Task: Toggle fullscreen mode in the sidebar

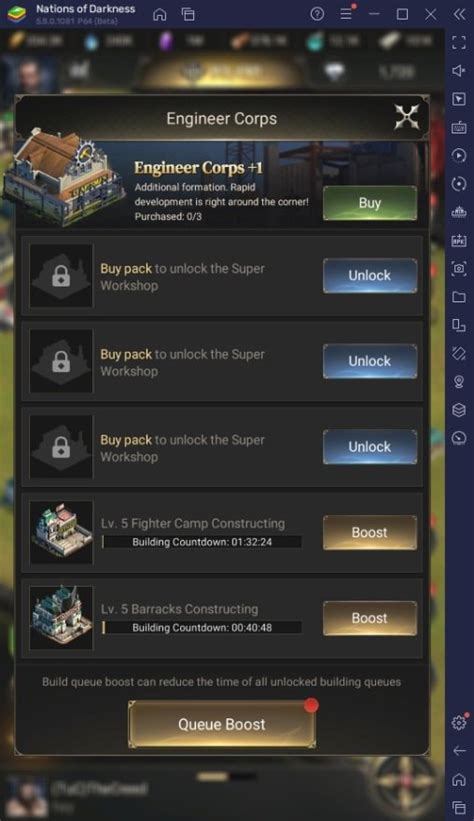Action: coord(459,42)
